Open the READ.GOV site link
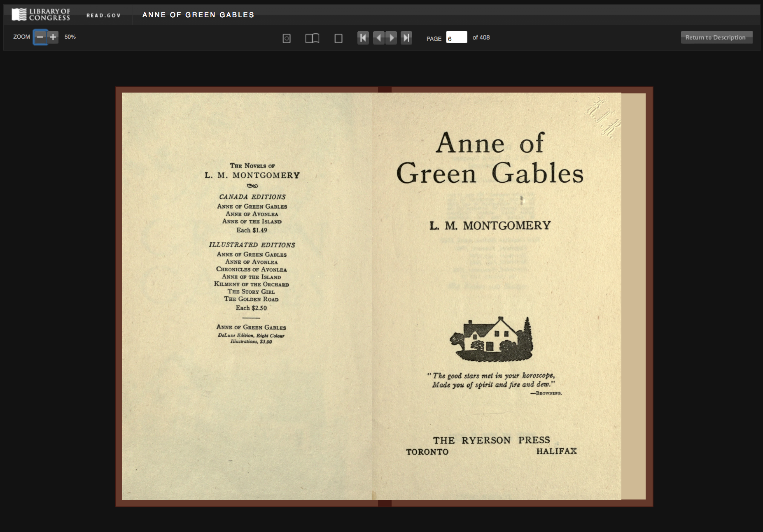The image size is (763, 532). coord(103,15)
